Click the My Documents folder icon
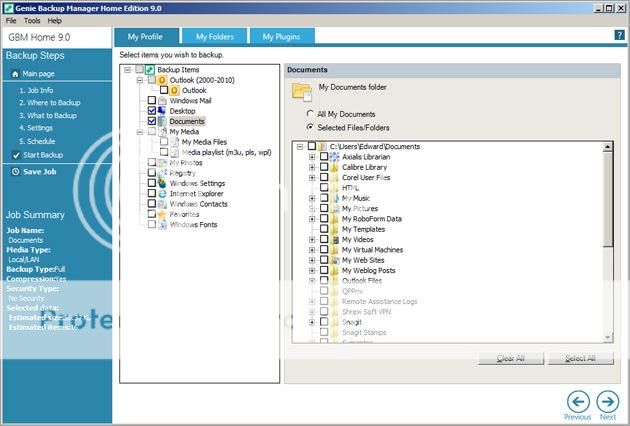 [302, 91]
